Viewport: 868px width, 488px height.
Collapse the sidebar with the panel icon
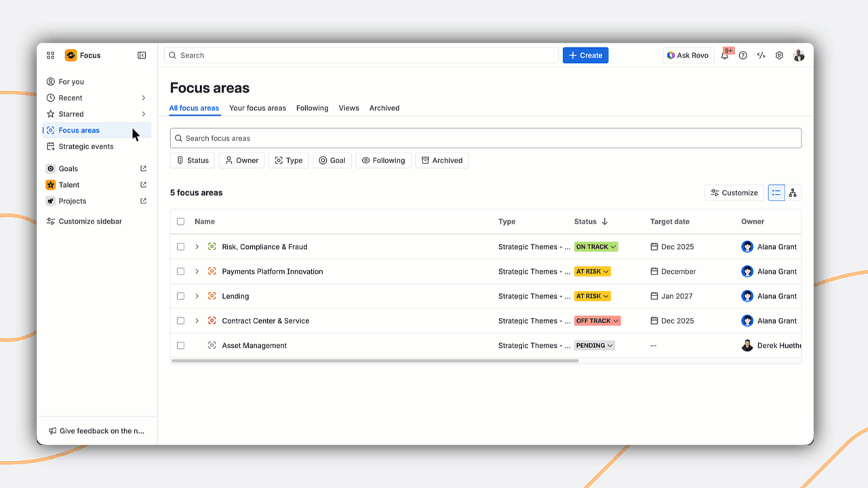click(142, 56)
